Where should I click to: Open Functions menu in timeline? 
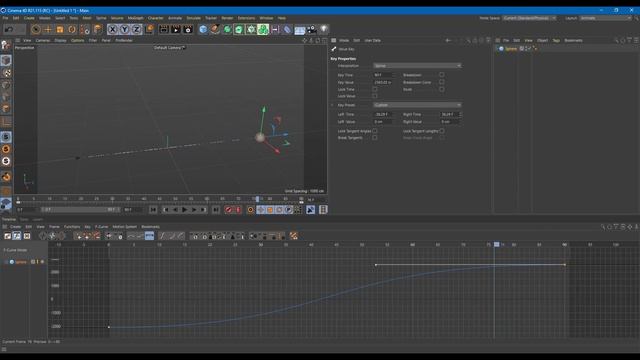point(72,227)
